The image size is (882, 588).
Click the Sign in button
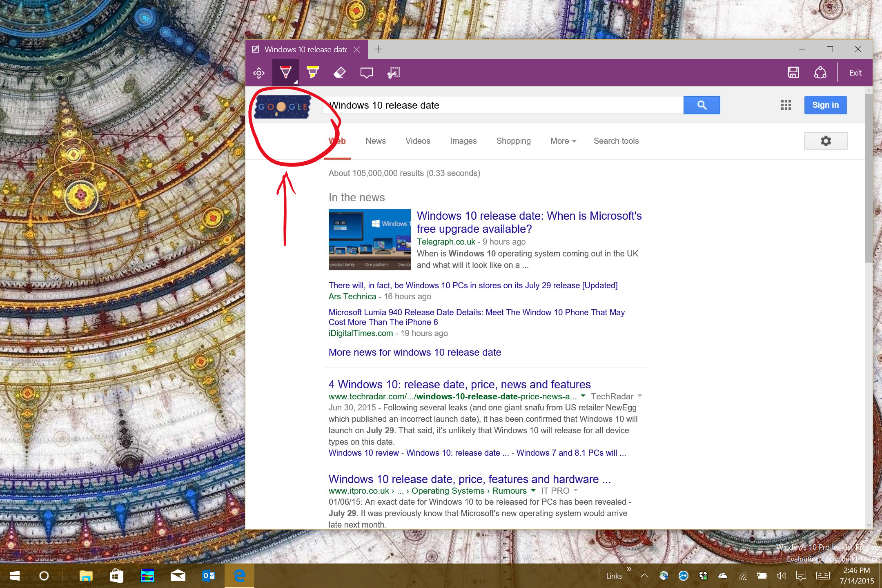click(x=825, y=105)
